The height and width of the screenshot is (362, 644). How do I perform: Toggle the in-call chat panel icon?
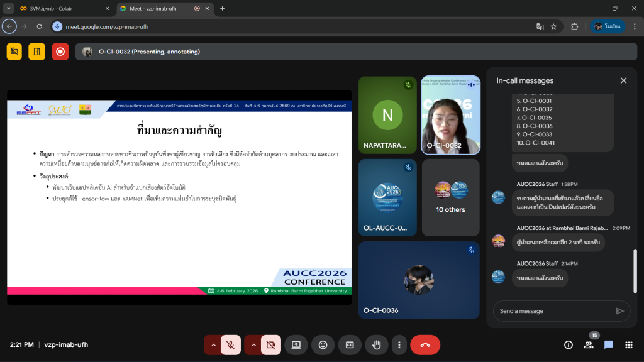tap(609, 344)
